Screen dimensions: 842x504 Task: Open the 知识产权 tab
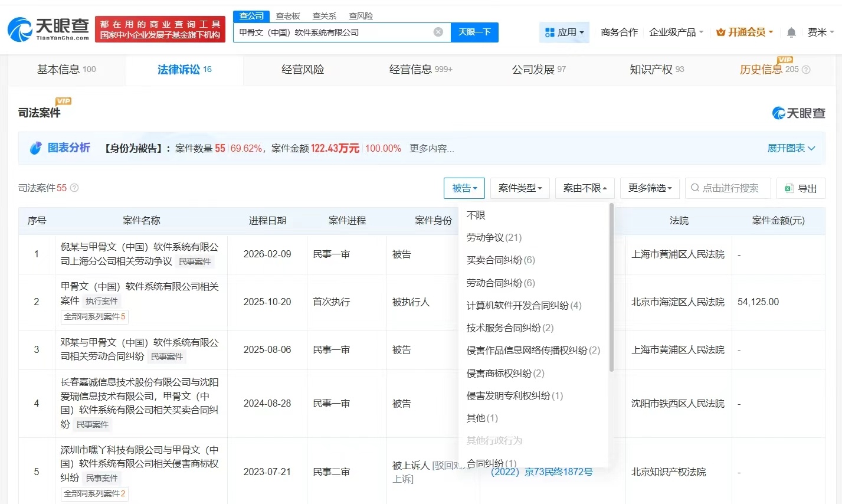pos(651,69)
